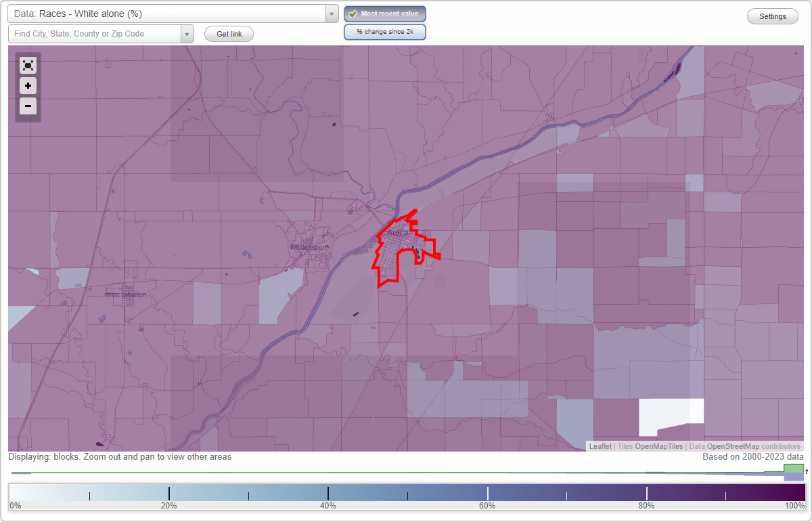Expand the Find City combo box arrow
The image size is (812, 522).
(x=188, y=33)
